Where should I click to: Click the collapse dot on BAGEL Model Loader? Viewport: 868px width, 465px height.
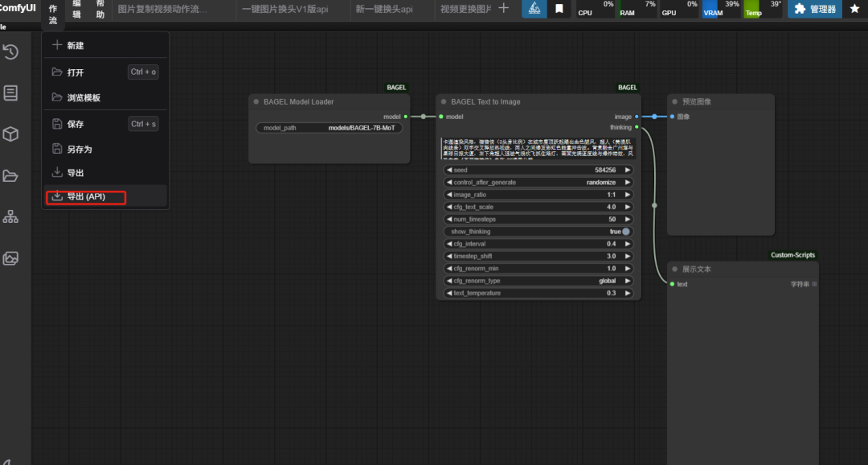click(256, 102)
